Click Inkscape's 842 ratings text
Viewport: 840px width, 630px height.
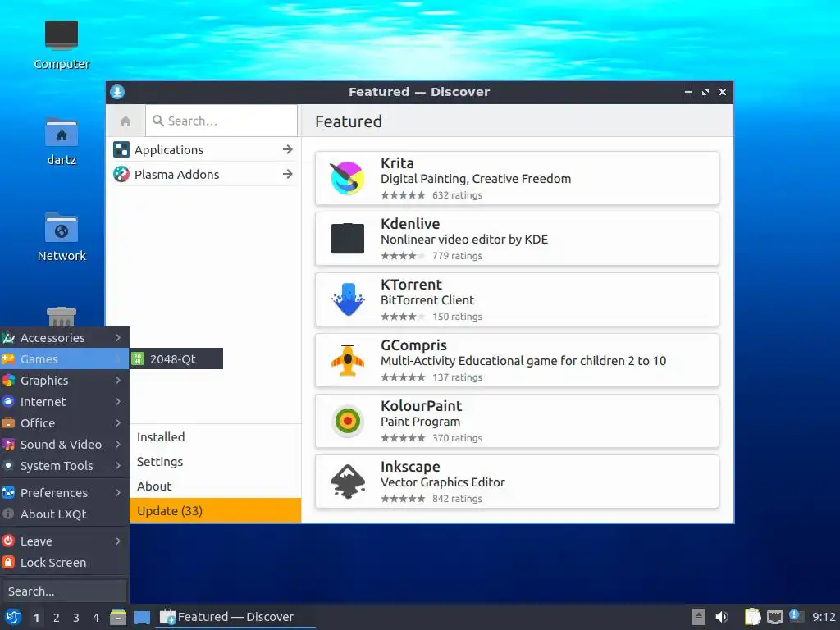pos(457,499)
